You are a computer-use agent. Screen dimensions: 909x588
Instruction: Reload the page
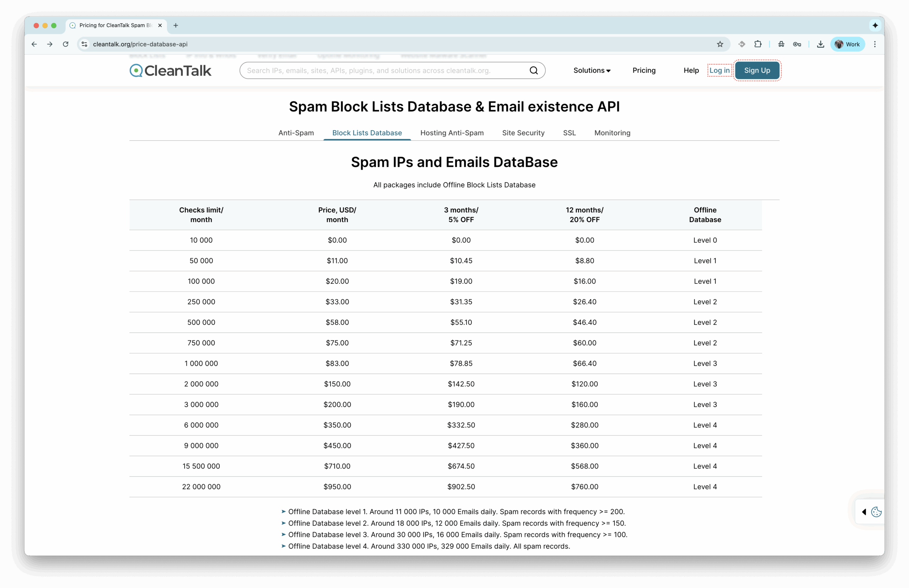(x=66, y=44)
